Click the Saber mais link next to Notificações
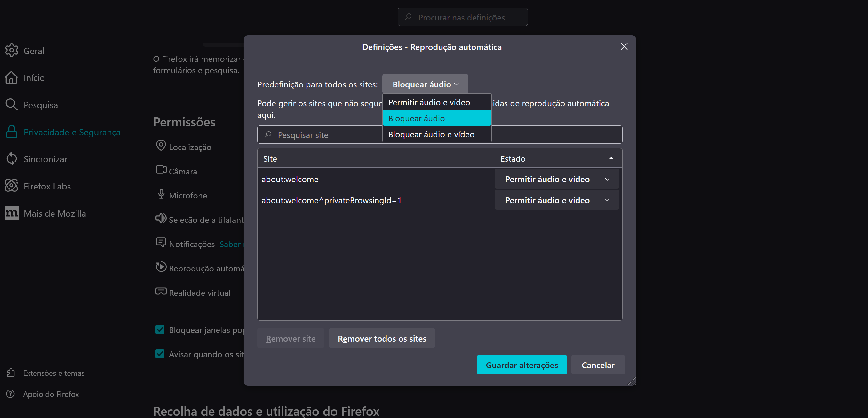 coord(231,244)
